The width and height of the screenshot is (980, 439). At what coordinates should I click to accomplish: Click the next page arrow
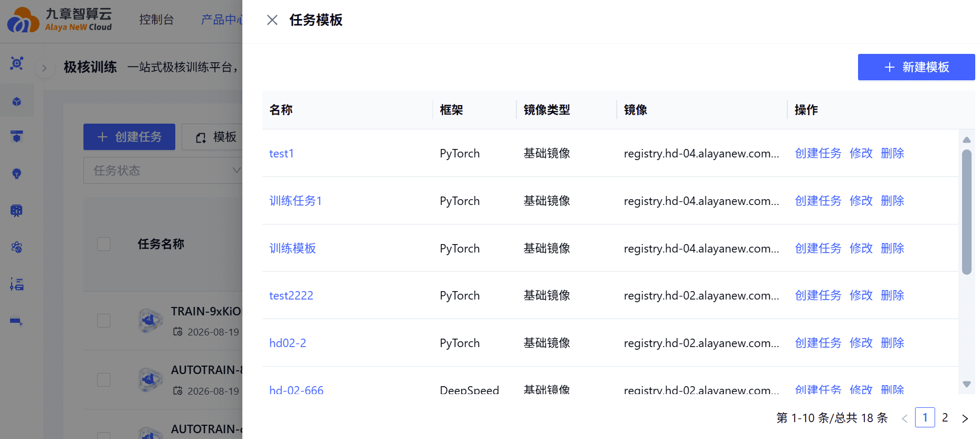pos(965,418)
